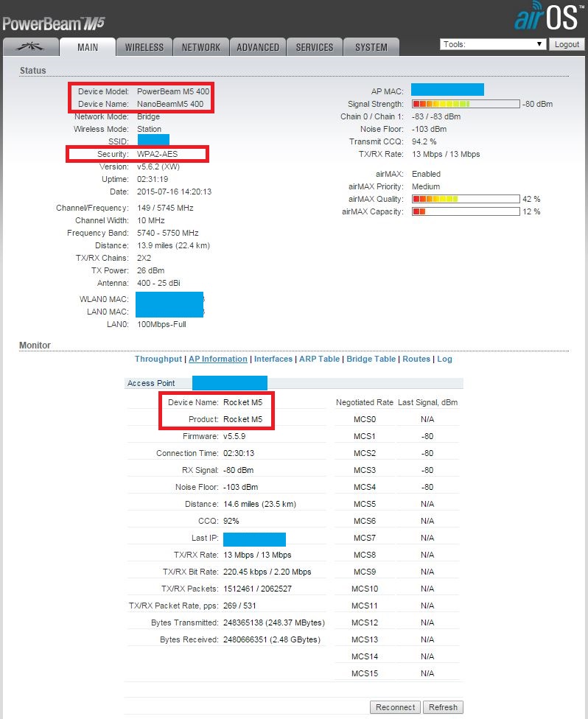This screenshot has width=588, height=719.
Task: Select the connection time '02:30:13'
Action: coord(239,453)
